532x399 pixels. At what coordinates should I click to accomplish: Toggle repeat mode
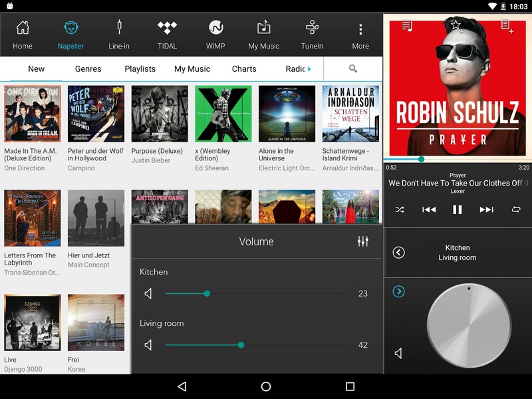pos(516,209)
